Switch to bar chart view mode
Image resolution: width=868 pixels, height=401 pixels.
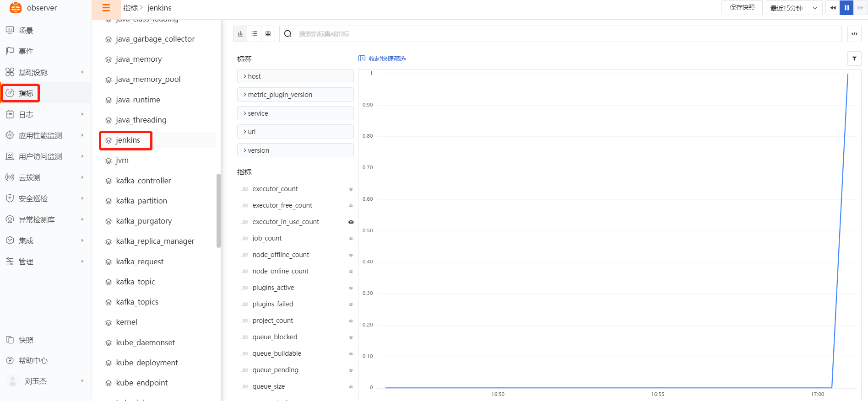(x=240, y=34)
